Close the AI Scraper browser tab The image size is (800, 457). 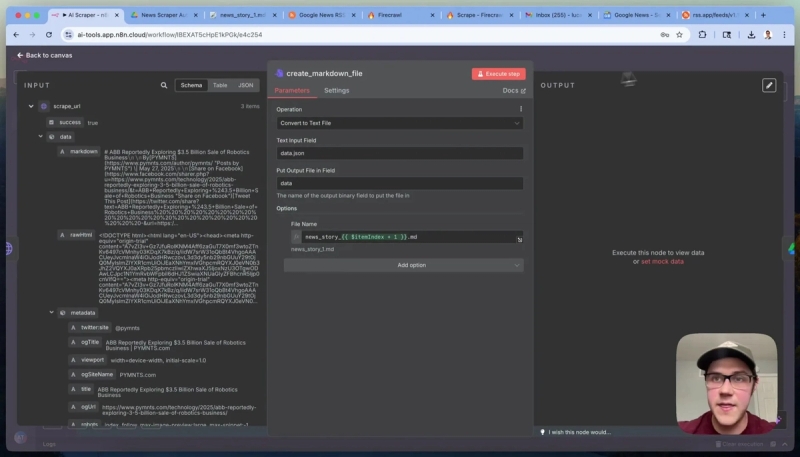(116, 15)
